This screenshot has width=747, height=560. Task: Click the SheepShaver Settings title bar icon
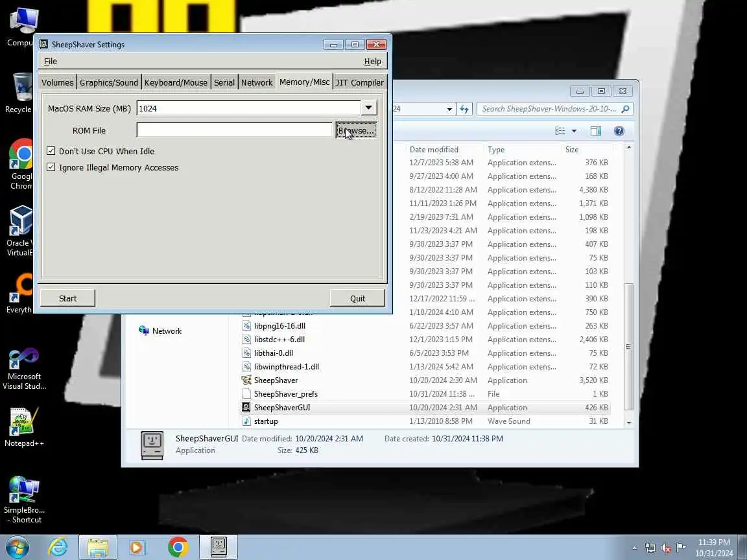(44, 44)
